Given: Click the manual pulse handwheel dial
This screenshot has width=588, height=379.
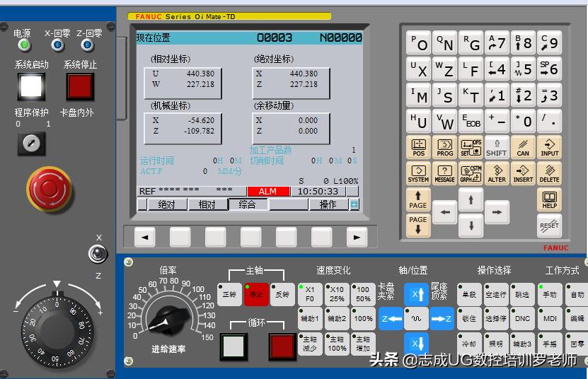Looking at the screenshot, I should tap(57, 332).
